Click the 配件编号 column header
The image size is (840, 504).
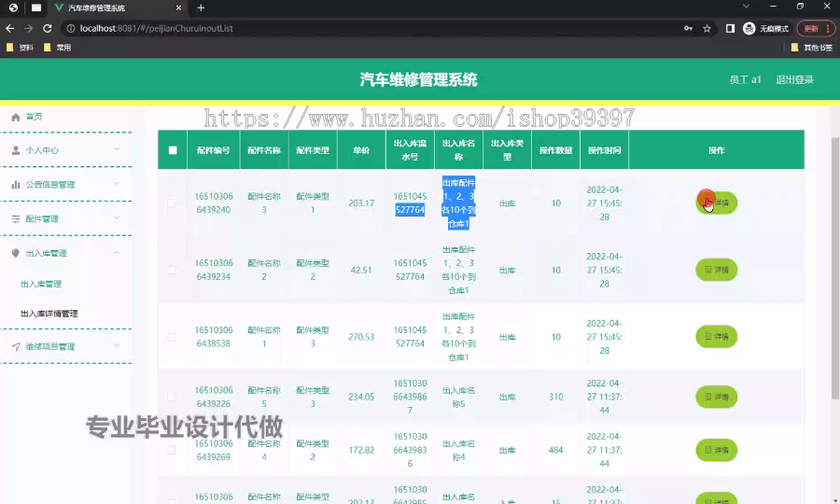click(x=213, y=150)
